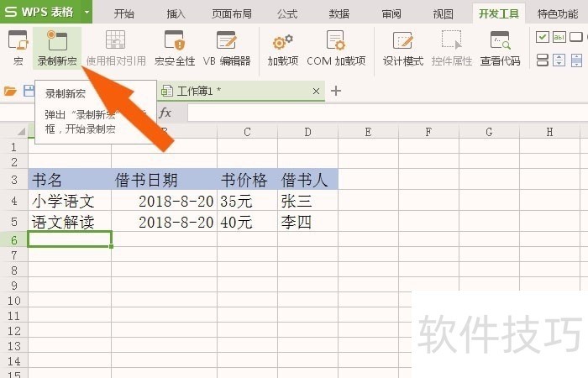The width and height of the screenshot is (588, 378).
Task: Select the active empty cell A6
Action: pyautogui.click(x=70, y=239)
